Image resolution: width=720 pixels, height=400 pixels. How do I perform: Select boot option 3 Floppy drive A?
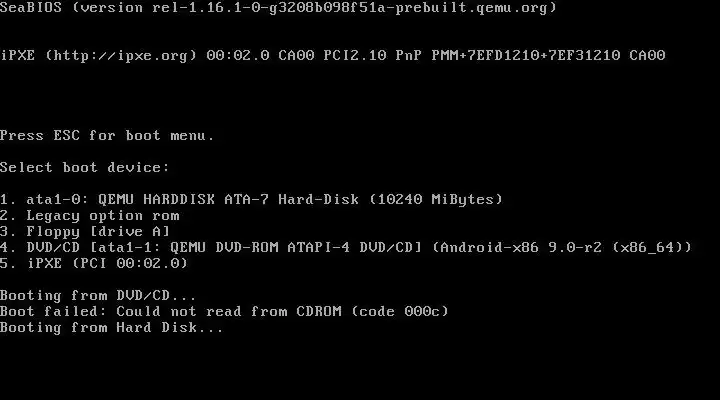85,231
